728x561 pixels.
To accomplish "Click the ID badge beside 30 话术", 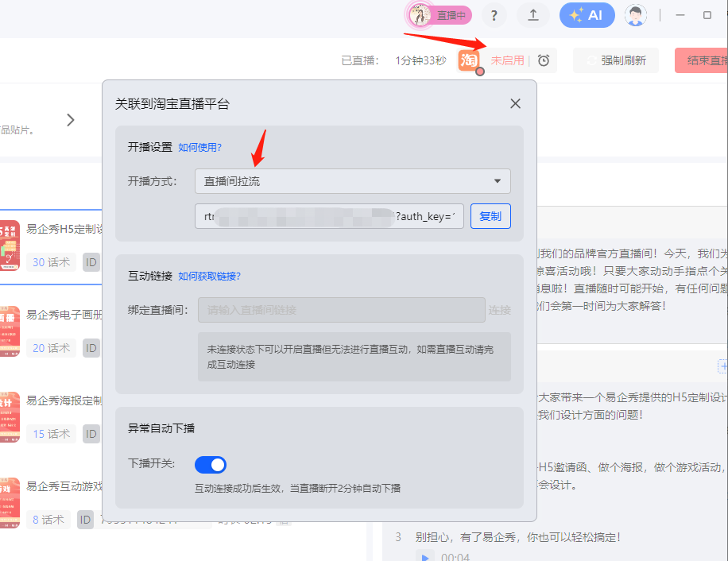I will point(91,263).
